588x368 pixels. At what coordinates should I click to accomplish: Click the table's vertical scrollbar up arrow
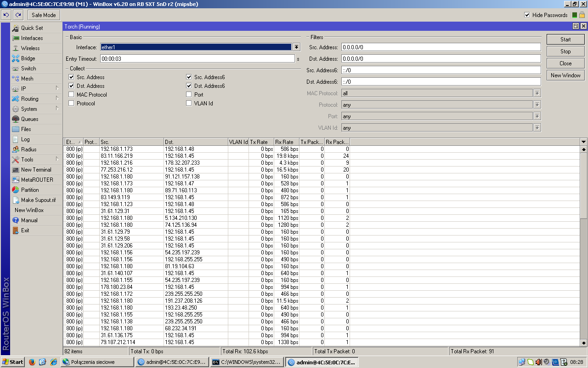click(584, 149)
